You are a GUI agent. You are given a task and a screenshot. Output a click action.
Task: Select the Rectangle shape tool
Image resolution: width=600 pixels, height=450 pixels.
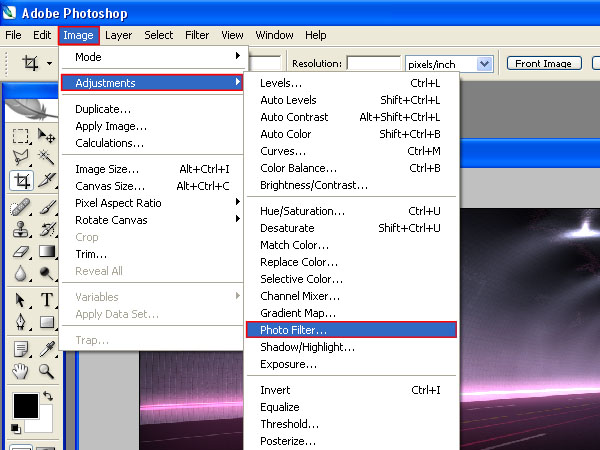pos(46,322)
